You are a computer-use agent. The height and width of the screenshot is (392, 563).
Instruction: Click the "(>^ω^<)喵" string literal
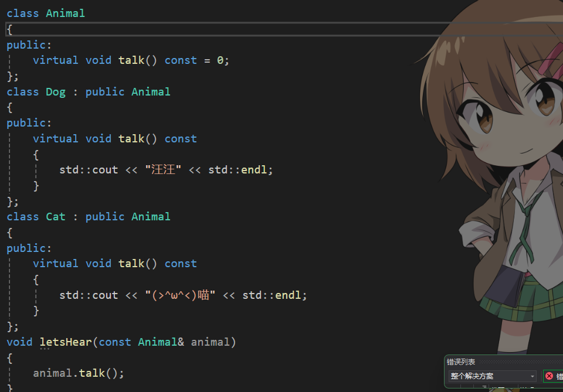tap(180, 295)
